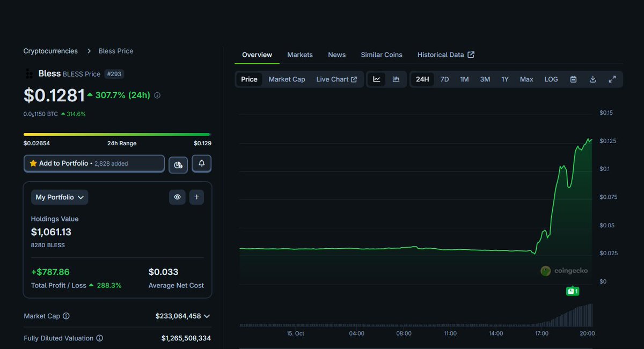Viewport: 644px width, 349px height.
Task: Switch chart to Price mode
Action: click(x=249, y=79)
